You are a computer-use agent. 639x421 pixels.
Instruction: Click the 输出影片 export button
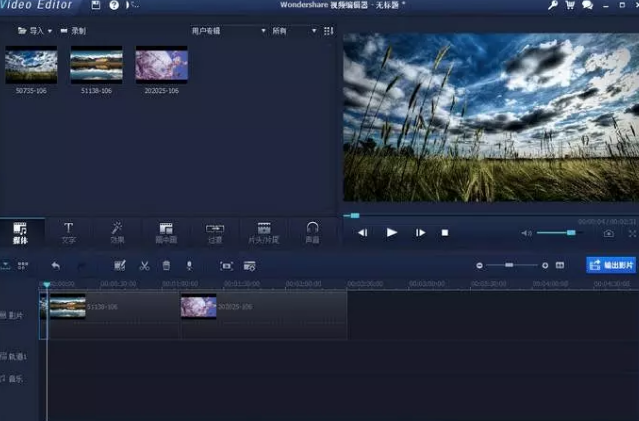pos(611,265)
